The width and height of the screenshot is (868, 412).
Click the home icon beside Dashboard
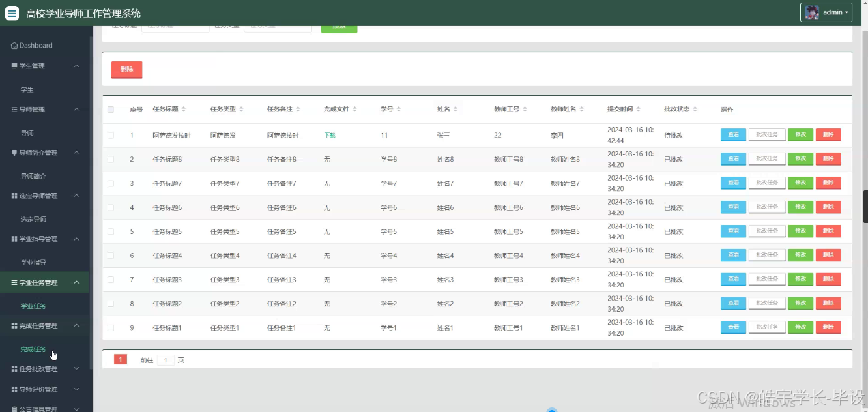coord(14,46)
